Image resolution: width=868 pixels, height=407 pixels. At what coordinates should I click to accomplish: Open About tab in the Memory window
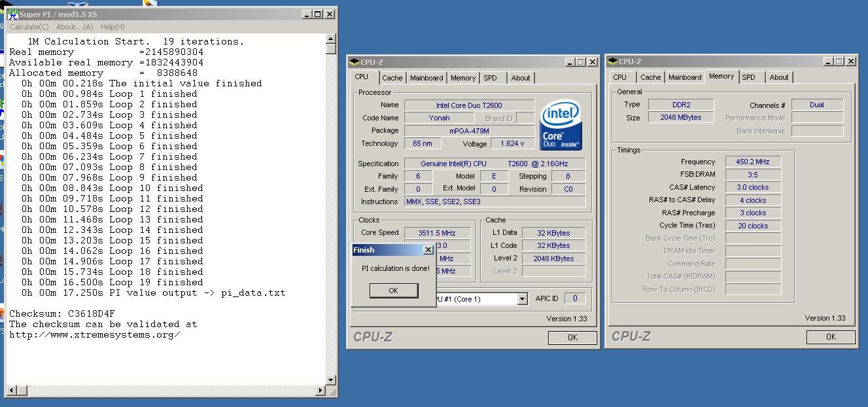(779, 77)
